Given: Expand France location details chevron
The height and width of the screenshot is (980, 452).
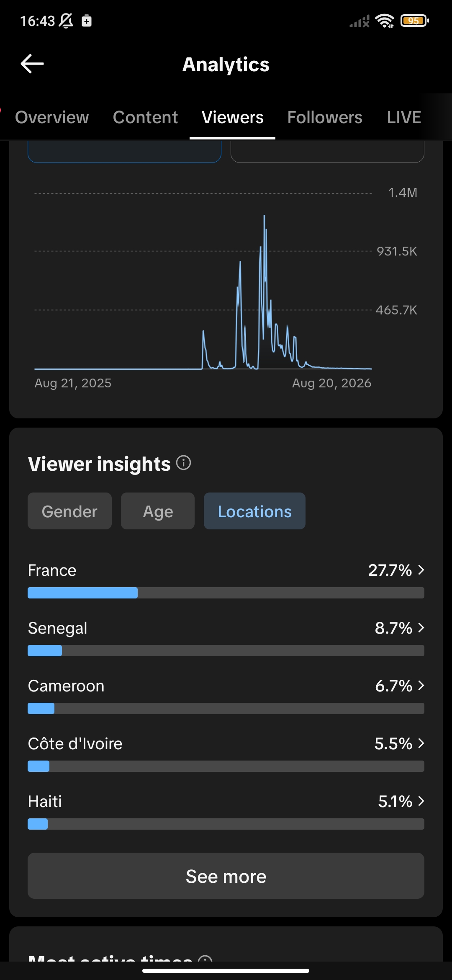Looking at the screenshot, I should tap(421, 570).
